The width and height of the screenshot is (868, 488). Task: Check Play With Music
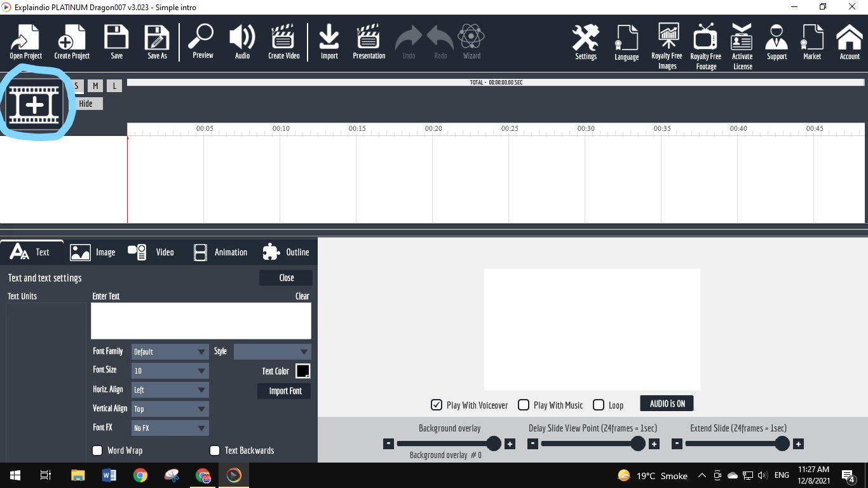tap(524, 405)
